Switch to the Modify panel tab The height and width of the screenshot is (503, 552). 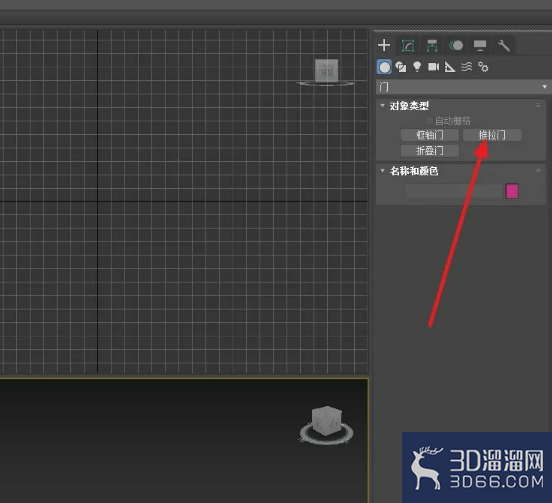(x=408, y=45)
